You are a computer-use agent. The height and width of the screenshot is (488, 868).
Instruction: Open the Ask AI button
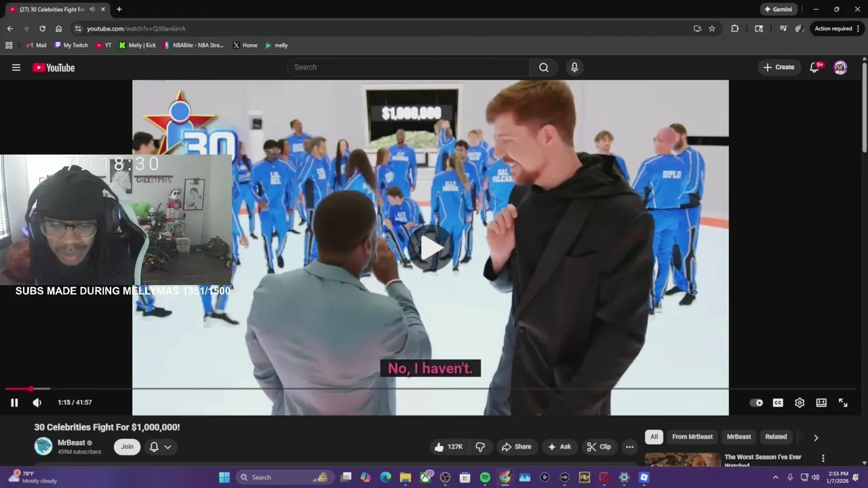point(559,447)
